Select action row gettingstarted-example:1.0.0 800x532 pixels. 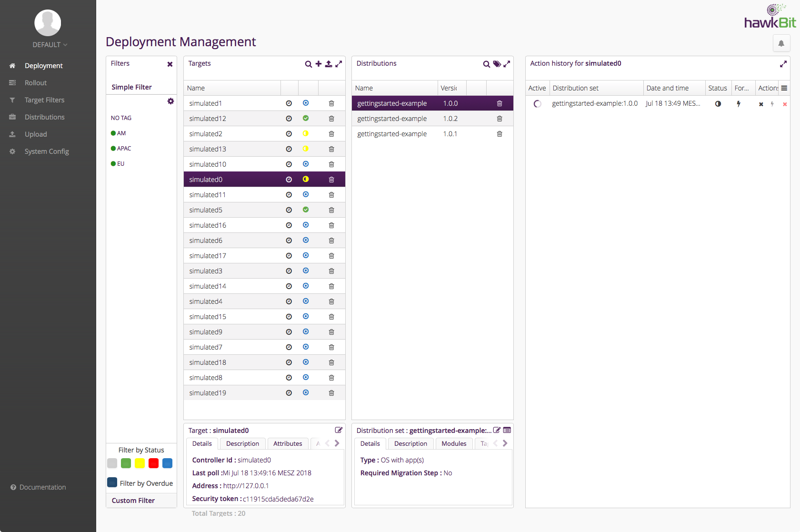coord(658,103)
